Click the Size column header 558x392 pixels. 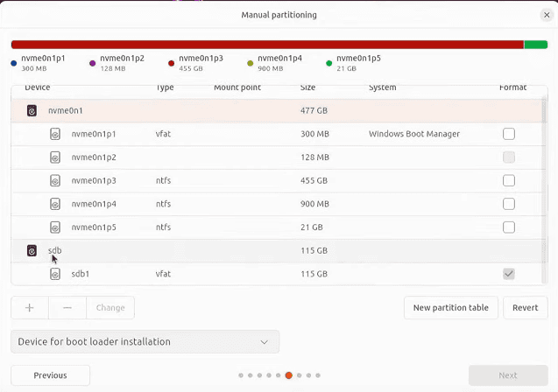click(x=307, y=87)
